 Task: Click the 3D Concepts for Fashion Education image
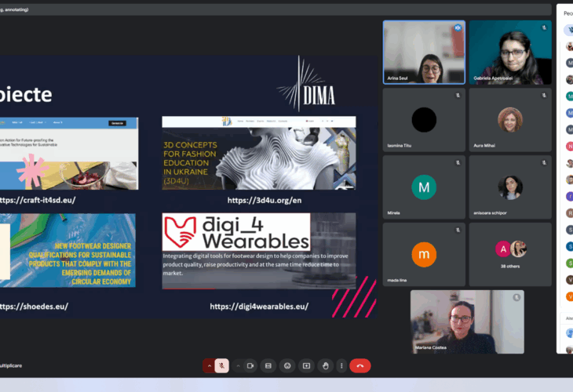coord(259,153)
